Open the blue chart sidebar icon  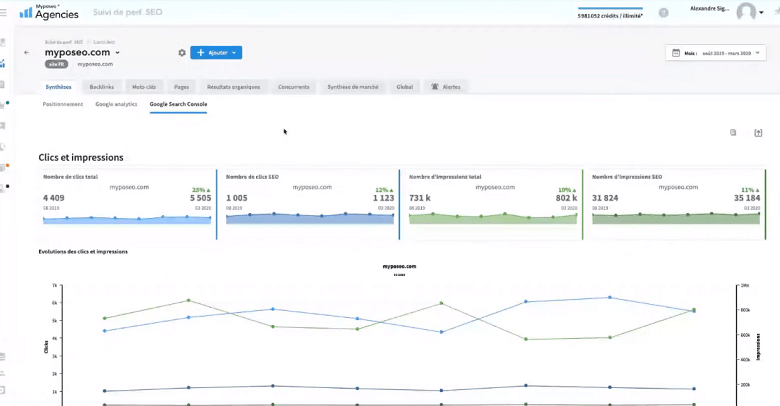pyautogui.click(x=3, y=63)
